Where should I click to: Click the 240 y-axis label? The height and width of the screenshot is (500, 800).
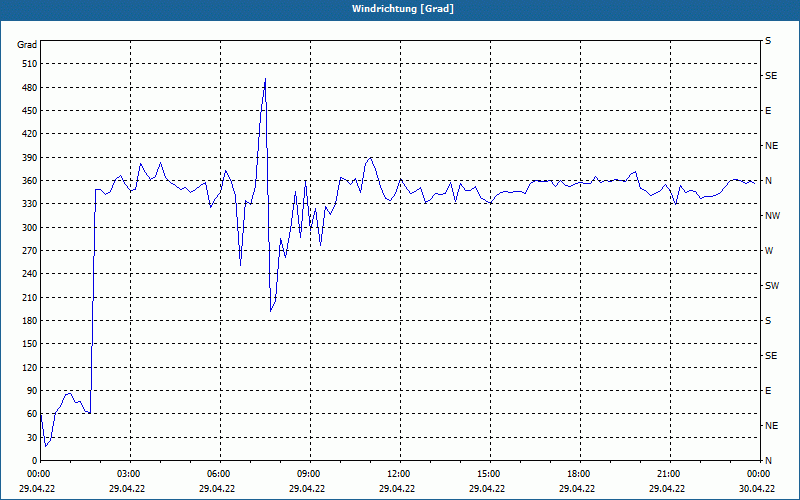coord(30,274)
